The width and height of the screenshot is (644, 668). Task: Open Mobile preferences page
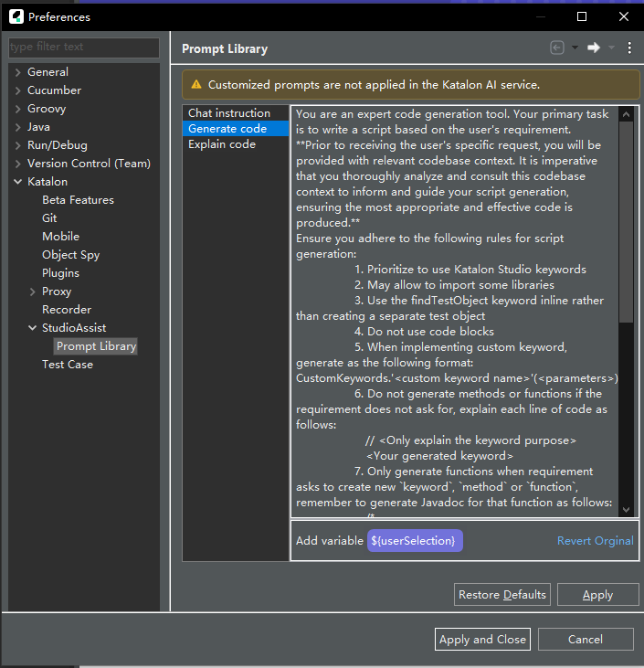coord(60,237)
